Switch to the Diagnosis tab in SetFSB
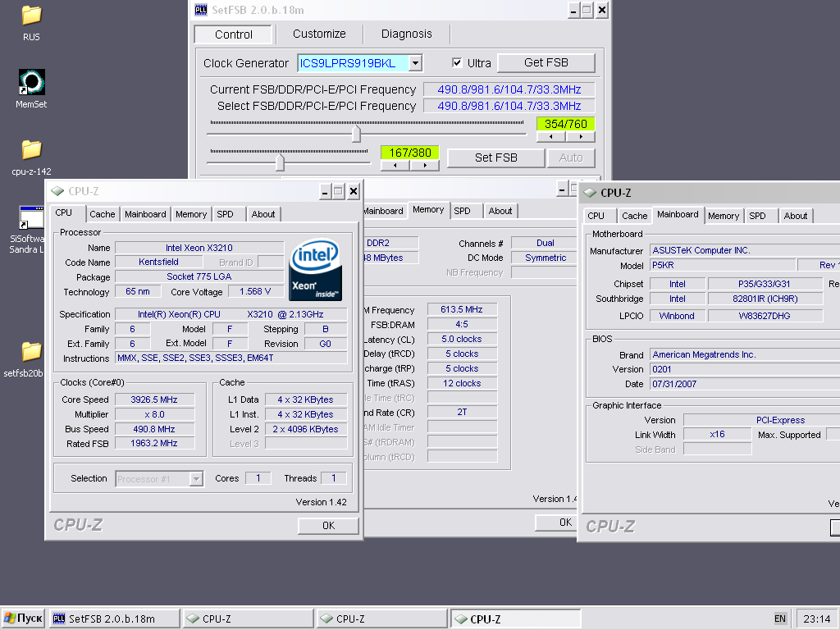Screen dimensions: 840x630 coord(407,34)
